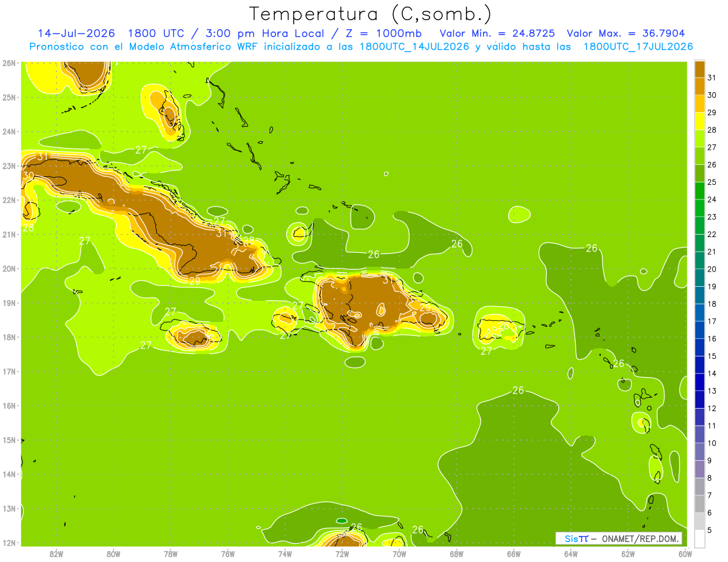728x562 pixels.
Task: Click the contour label '30' over western Cuba
Action: click(x=29, y=176)
